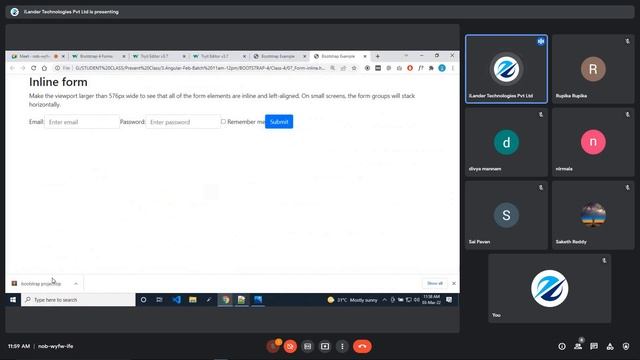Screen dimensions: 640x360
Task: Click the Type here to search box
Action: tap(78, 300)
